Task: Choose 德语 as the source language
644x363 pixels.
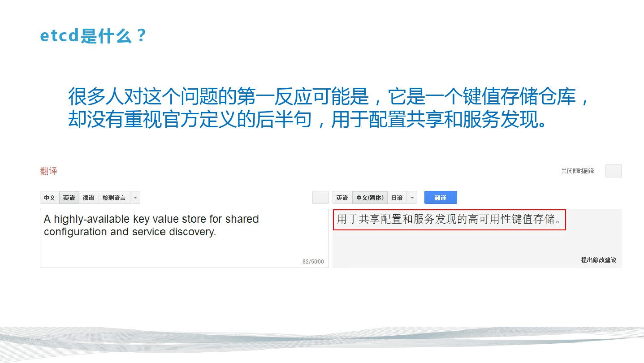Action: click(89, 198)
